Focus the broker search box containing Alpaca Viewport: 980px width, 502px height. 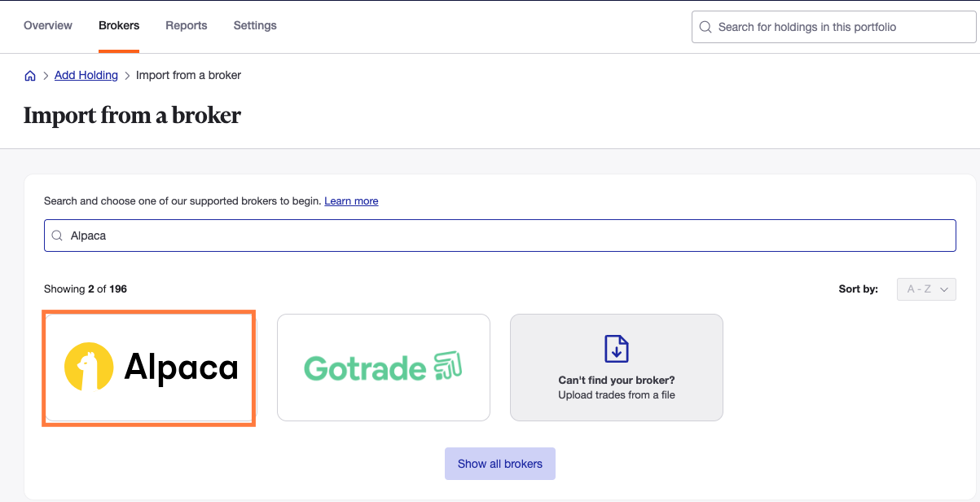[x=499, y=236]
